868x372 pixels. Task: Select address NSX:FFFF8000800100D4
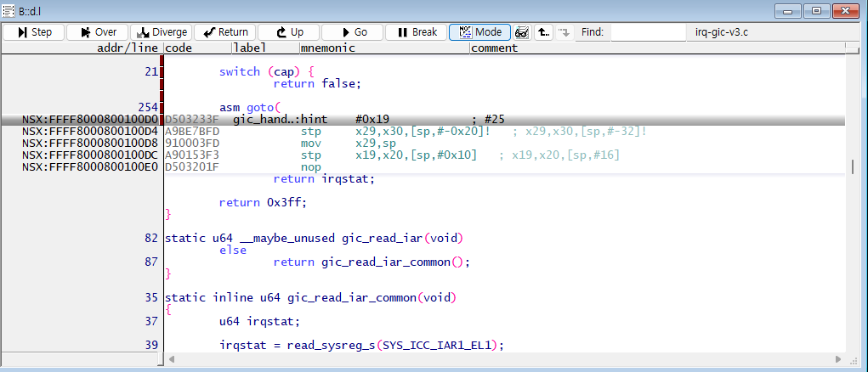pyautogui.click(x=89, y=132)
